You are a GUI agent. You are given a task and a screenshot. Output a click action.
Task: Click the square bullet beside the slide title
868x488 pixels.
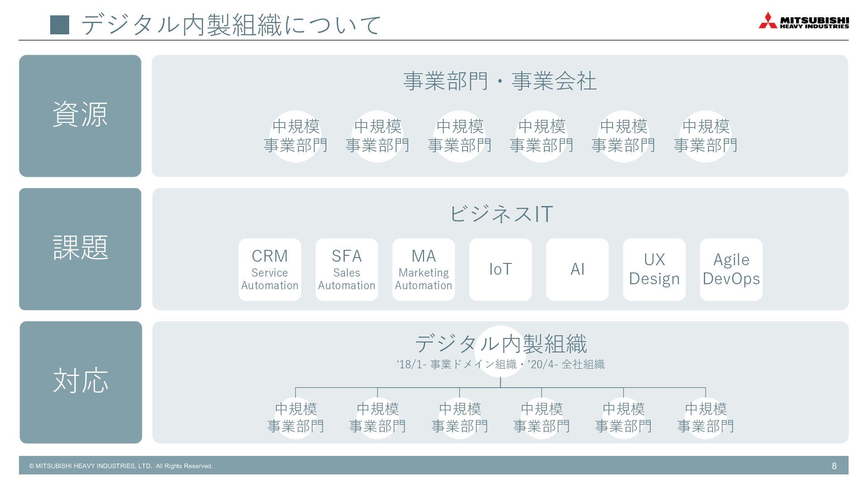point(60,25)
